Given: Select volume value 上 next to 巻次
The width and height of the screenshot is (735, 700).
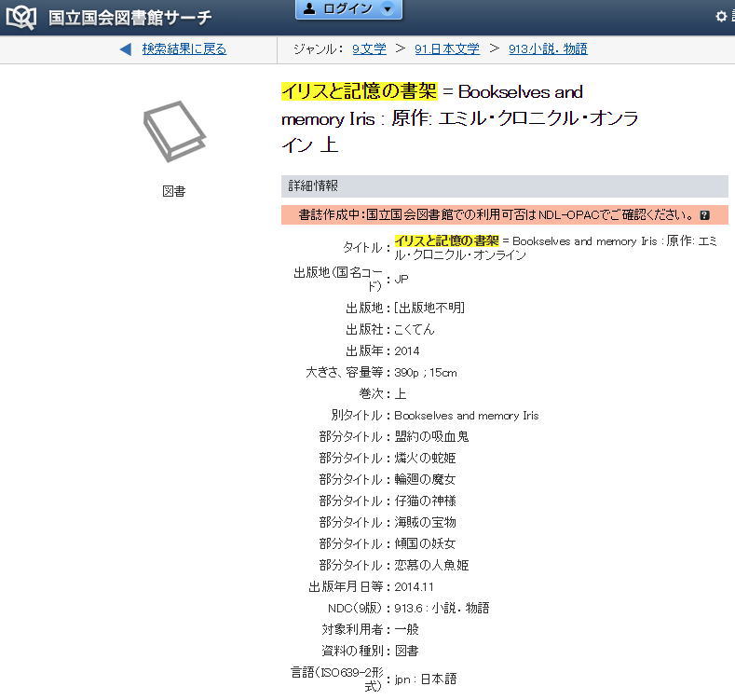Looking at the screenshot, I should [x=401, y=394].
